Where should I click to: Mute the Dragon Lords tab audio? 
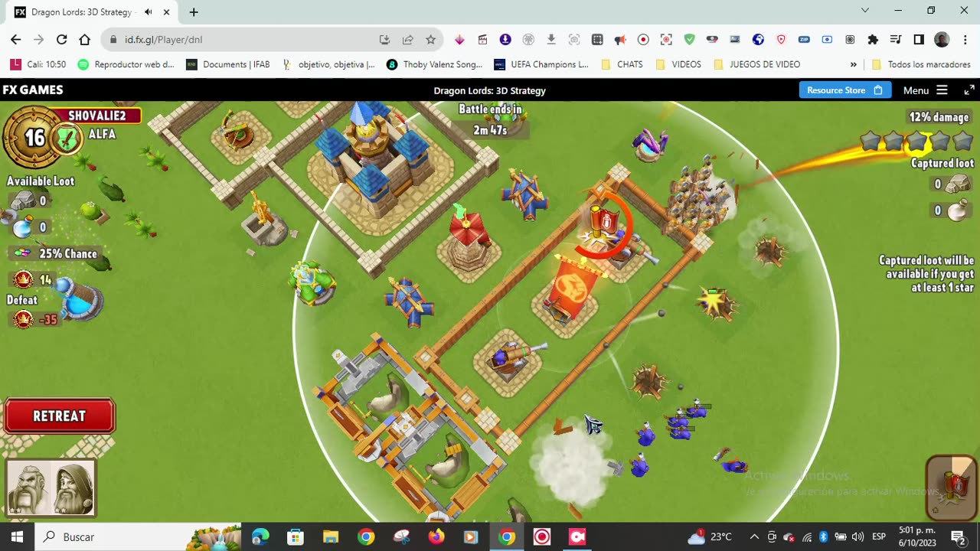148,12
